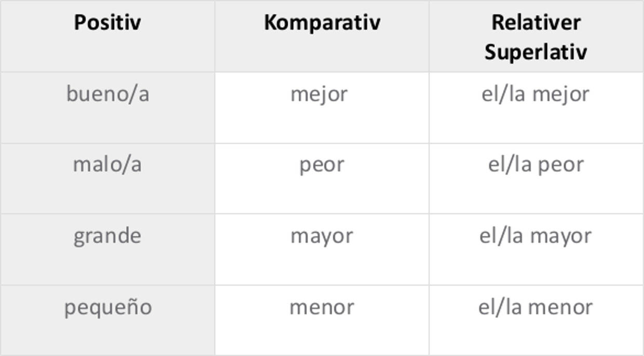Image resolution: width=644 pixels, height=356 pixels.
Task: Click 'peor' in the Komparativ column
Action: tap(321, 165)
